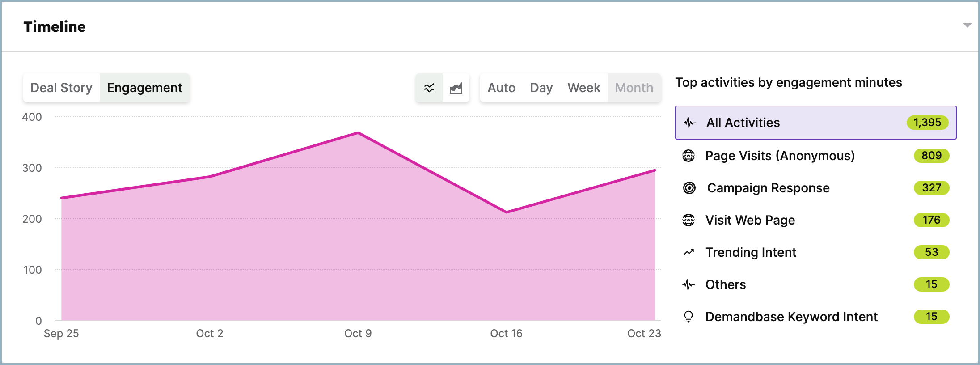Collapse the Timeline panel arrow
The image size is (980, 365).
click(x=967, y=25)
